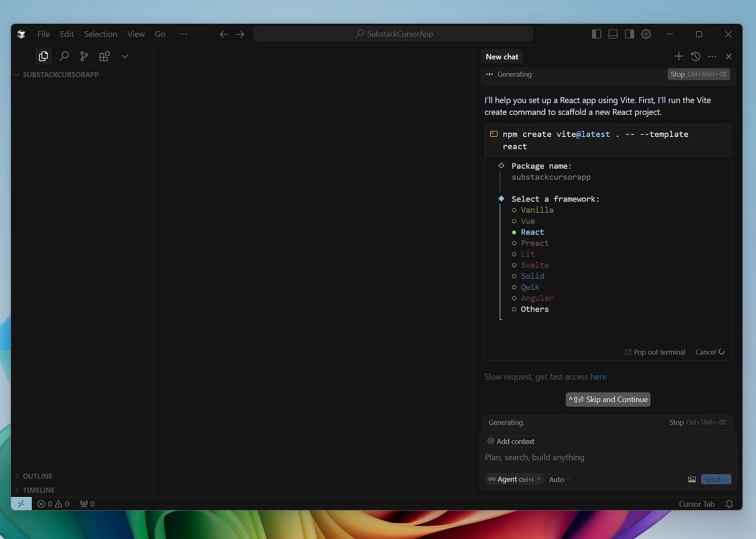Open the Go menu
The height and width of the screenshot is (539, 756).
click(160, 34)
